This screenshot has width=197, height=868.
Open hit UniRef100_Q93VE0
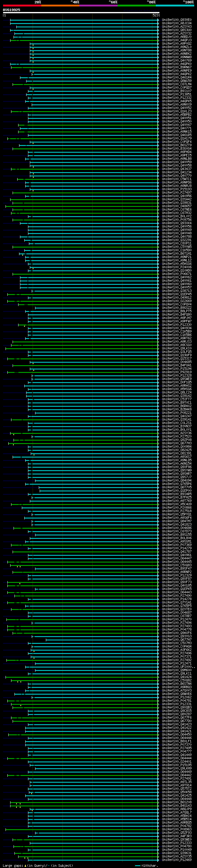[x=177, y=20]
